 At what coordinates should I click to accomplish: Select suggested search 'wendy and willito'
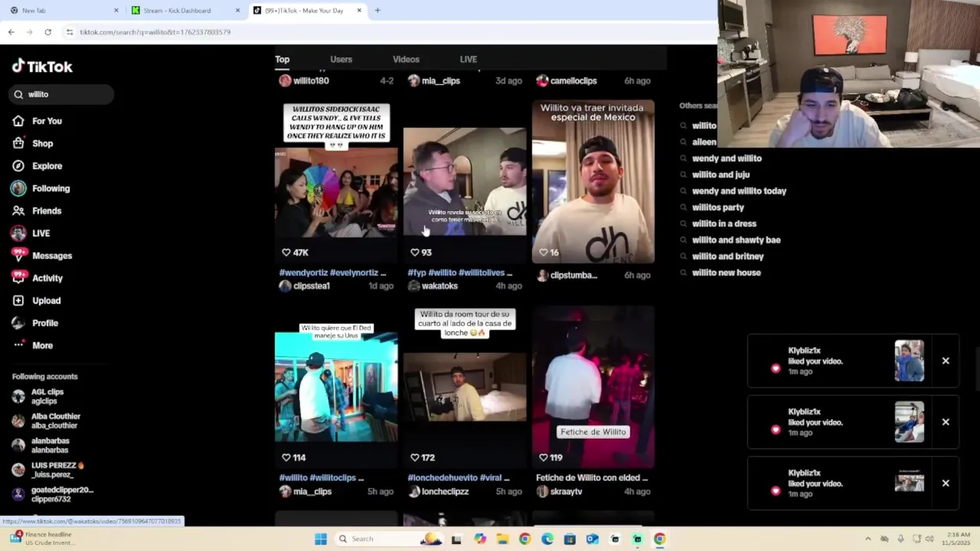[x=727, y=158]
